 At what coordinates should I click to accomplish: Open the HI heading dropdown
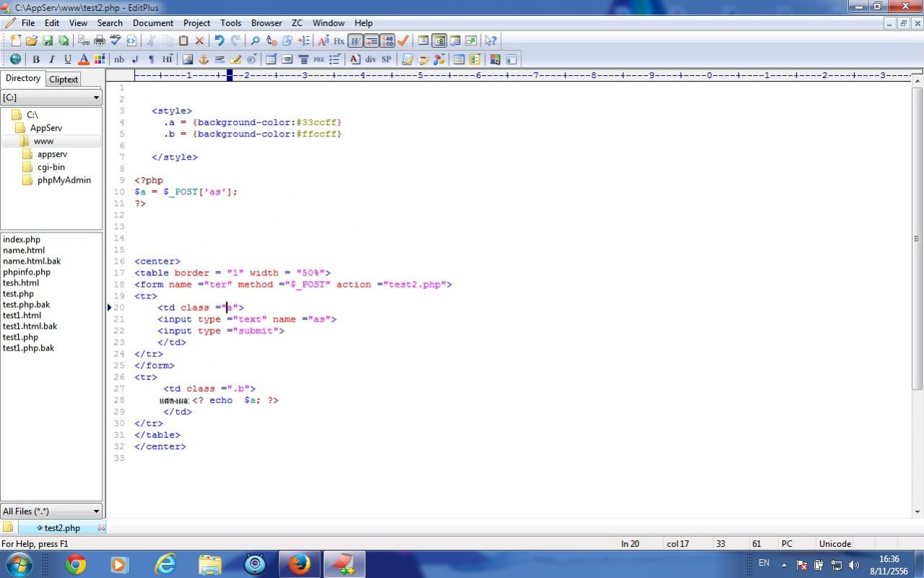point(167,59)
